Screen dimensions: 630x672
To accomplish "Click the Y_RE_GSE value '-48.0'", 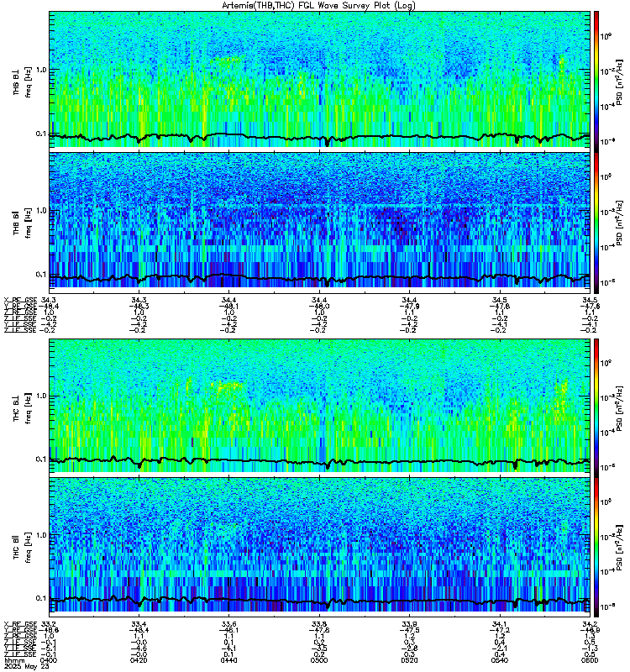I will [319, 307].
